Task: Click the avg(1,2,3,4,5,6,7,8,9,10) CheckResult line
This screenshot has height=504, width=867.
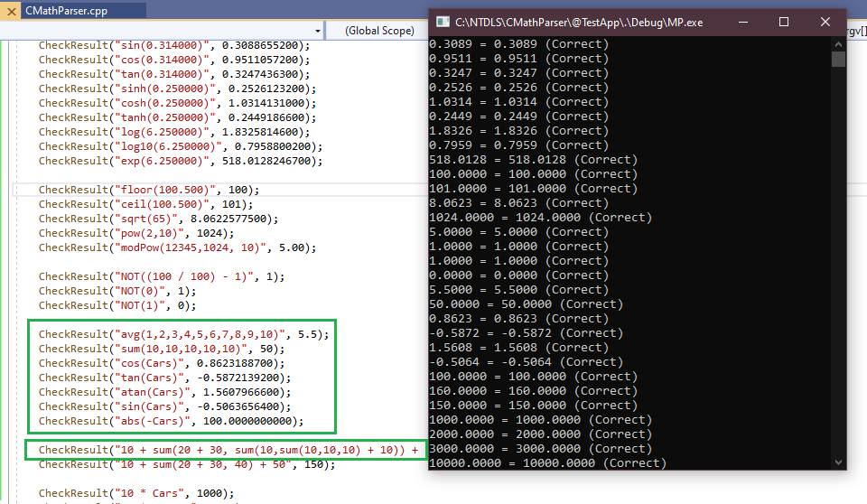Action: (183, 334)
